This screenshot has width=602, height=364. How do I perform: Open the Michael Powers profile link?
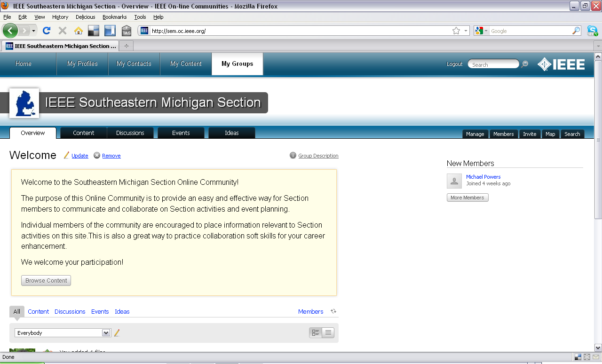point(483,177)
